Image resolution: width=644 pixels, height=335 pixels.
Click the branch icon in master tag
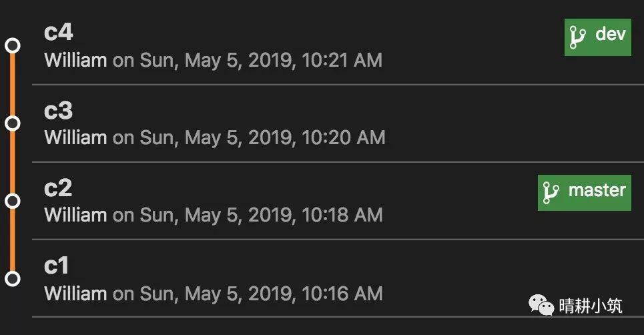[x=551, y=192]
